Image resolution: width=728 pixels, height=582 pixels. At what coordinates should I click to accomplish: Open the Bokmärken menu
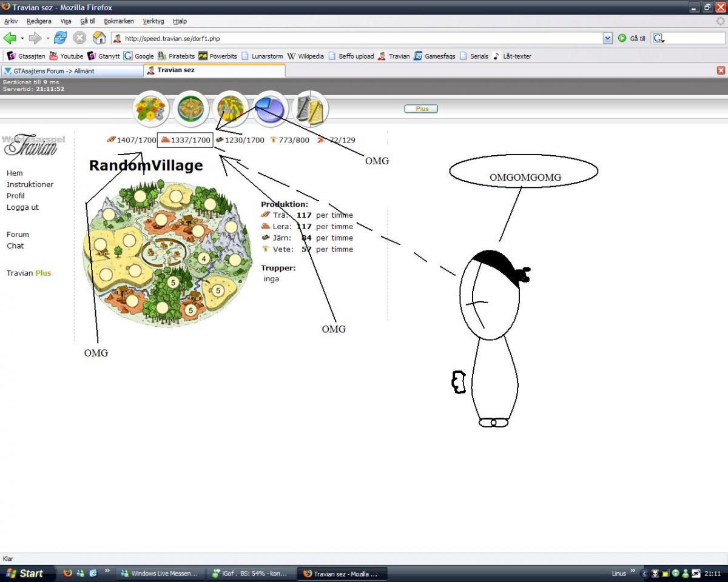(120, 21)
